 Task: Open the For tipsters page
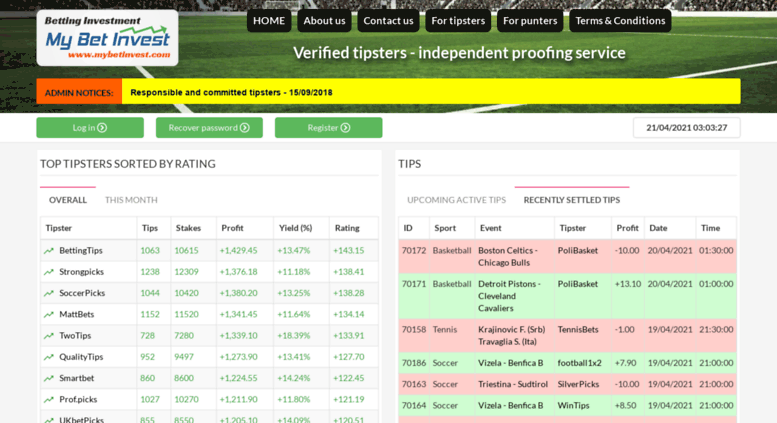click(x=458, y=21)
